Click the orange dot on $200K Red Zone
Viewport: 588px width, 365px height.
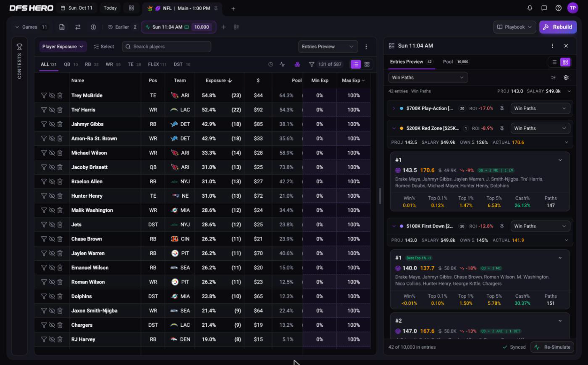(402, 128)
